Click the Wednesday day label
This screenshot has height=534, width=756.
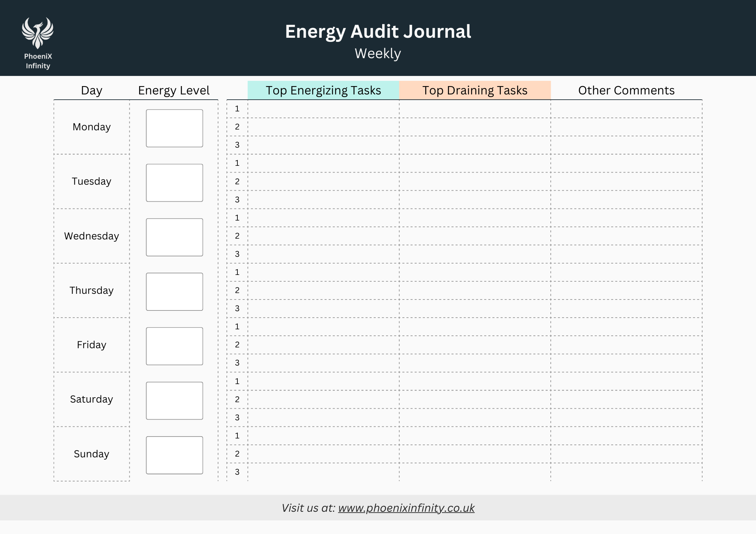tap(91, 236)
